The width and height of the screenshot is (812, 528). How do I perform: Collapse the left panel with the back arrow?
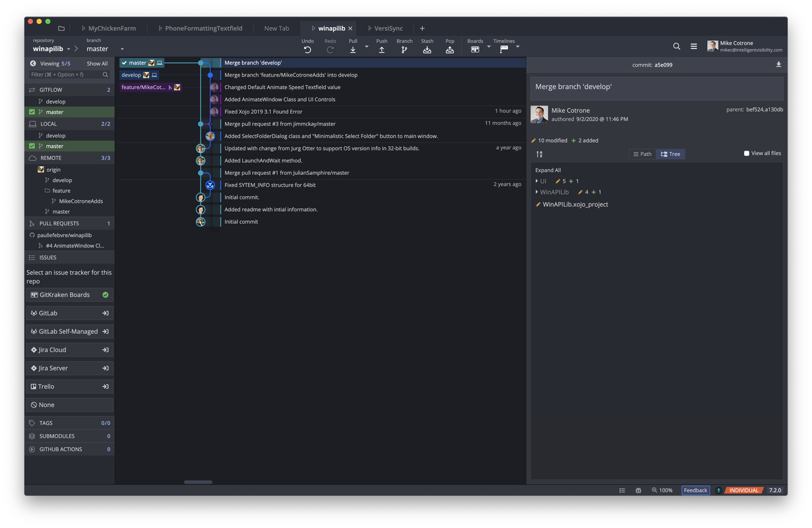pyautogui.click(x=33, y=63)
